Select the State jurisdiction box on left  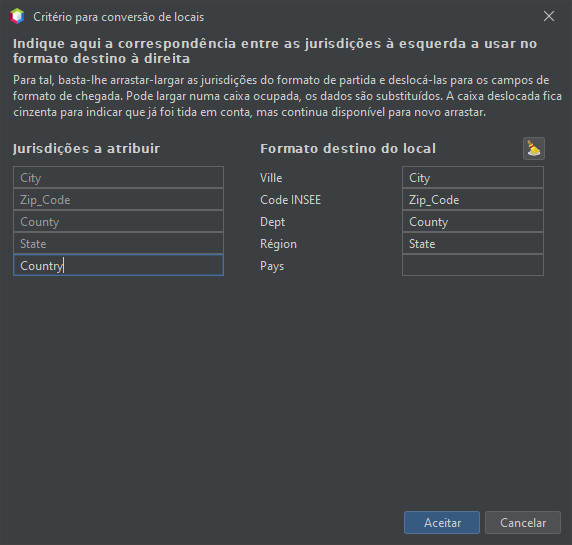point(119,243)
